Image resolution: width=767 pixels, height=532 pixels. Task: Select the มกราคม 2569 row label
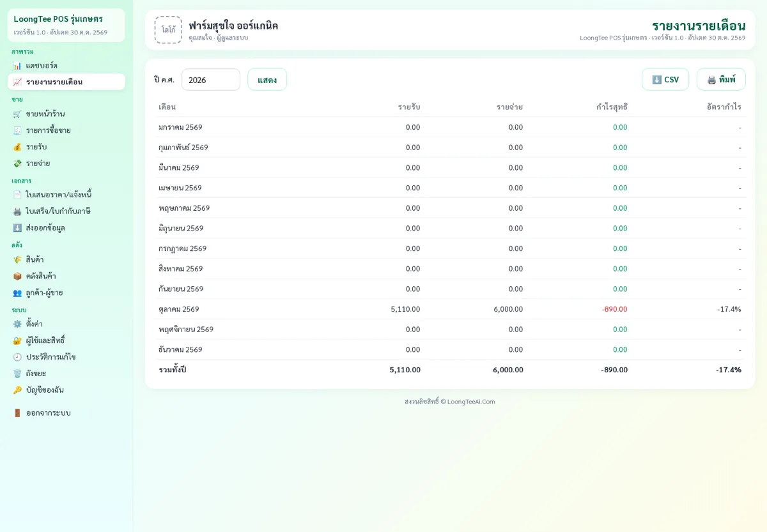coord(180,127)
